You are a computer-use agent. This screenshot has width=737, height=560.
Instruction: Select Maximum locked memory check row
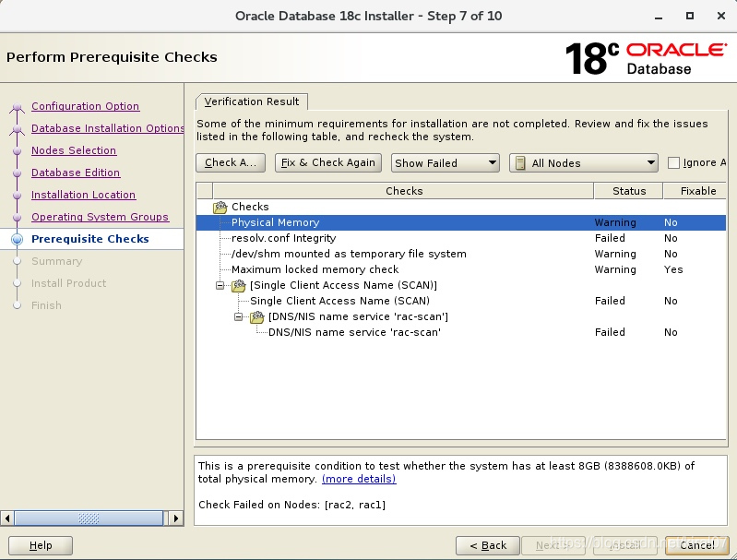tap(460, 269)
